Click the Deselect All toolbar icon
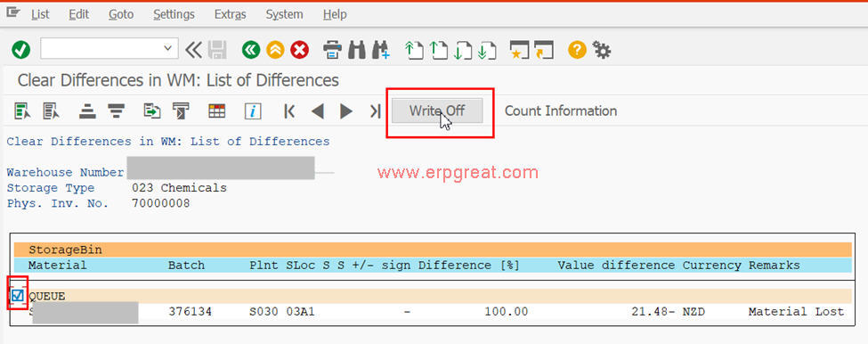Screen dimensions: 868x344 (52, 111)
